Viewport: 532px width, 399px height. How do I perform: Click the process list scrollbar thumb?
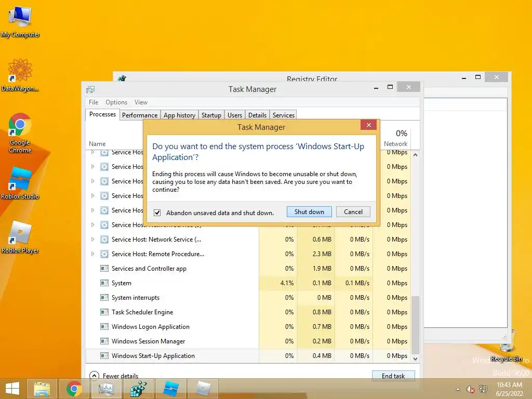pos(415,325)
